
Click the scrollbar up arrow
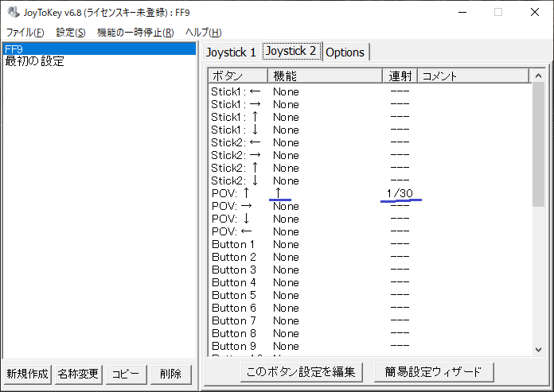click(x=538, y=76)
